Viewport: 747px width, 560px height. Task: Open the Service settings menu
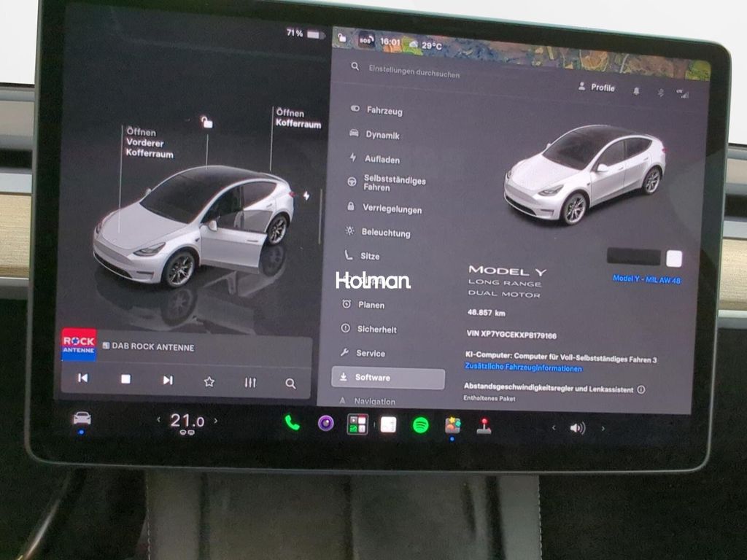(x=363, y=353)
